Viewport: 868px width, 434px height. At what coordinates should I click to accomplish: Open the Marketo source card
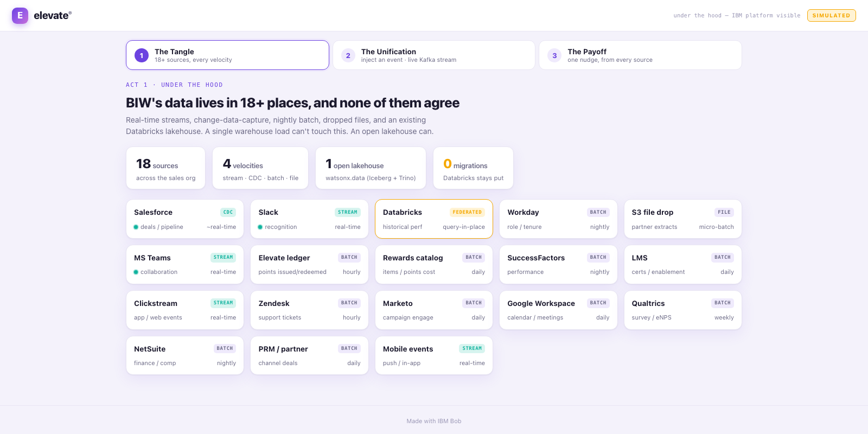tap(434, 310)
